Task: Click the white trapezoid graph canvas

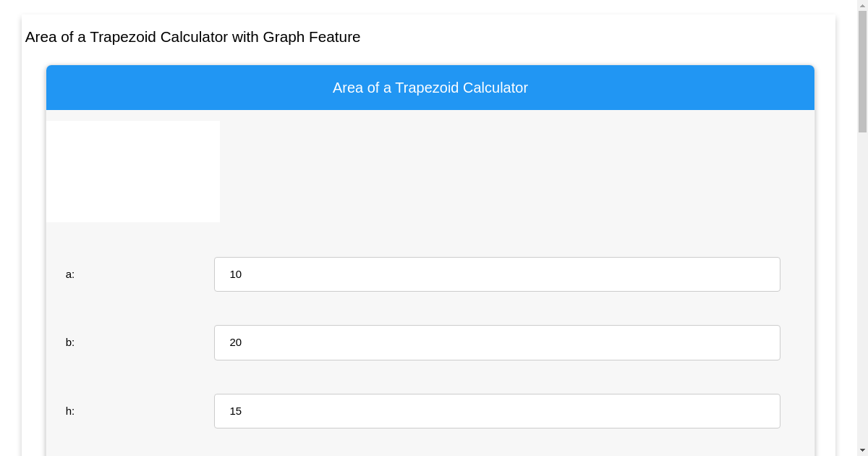Action: pos(133,172)
